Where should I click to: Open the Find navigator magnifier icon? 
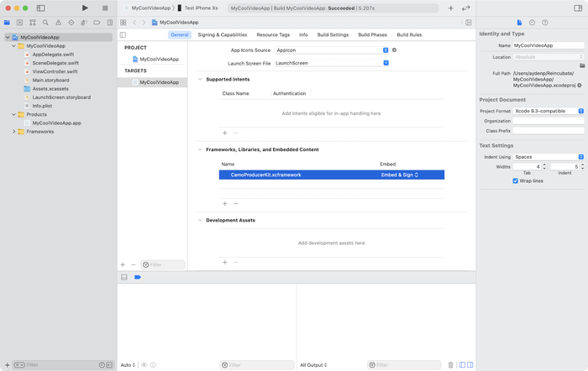(45, 23)
